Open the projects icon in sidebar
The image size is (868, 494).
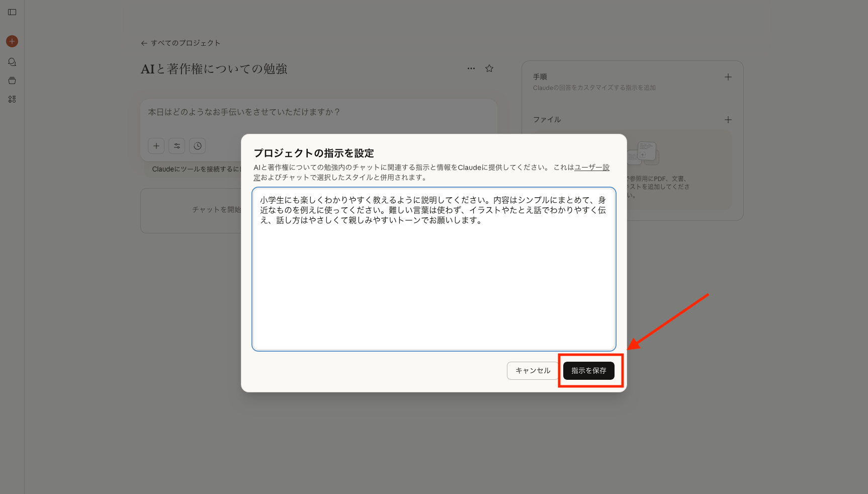[12, 80]
